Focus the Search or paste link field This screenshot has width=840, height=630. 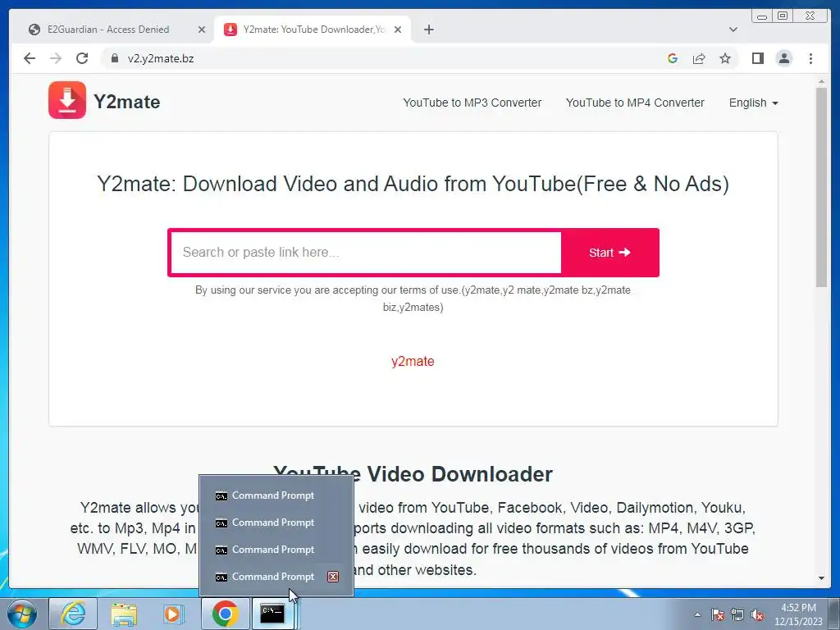point(366,253)
